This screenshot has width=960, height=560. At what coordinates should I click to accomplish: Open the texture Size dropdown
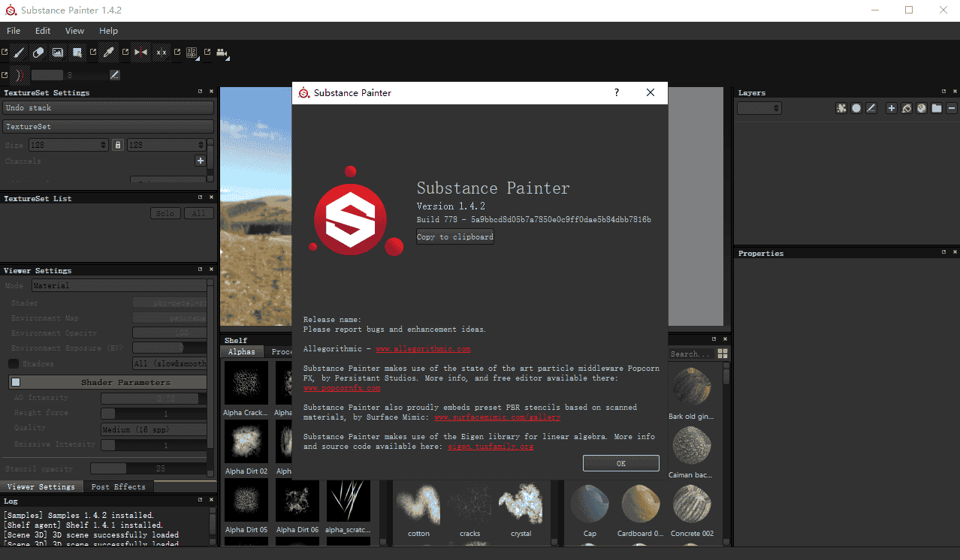pyautogui.click(x=68, y=144)
